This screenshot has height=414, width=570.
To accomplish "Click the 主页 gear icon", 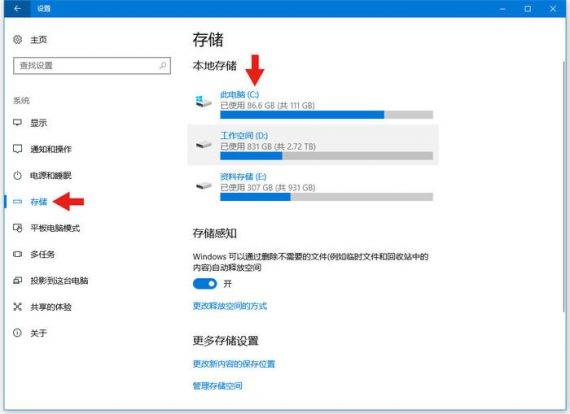I will [x=17, y=39].
